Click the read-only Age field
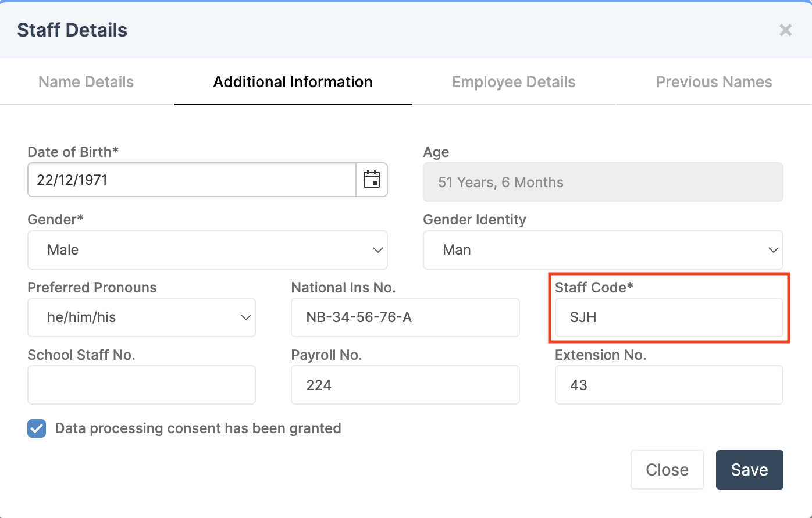Viewport: 812px width, 518px height. [x=603, y=182]
